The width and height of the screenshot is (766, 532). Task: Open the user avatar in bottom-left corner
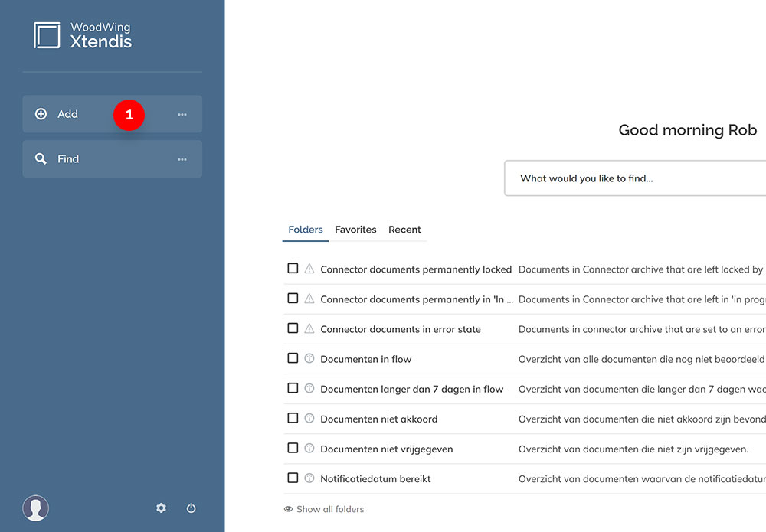point(35,508)
